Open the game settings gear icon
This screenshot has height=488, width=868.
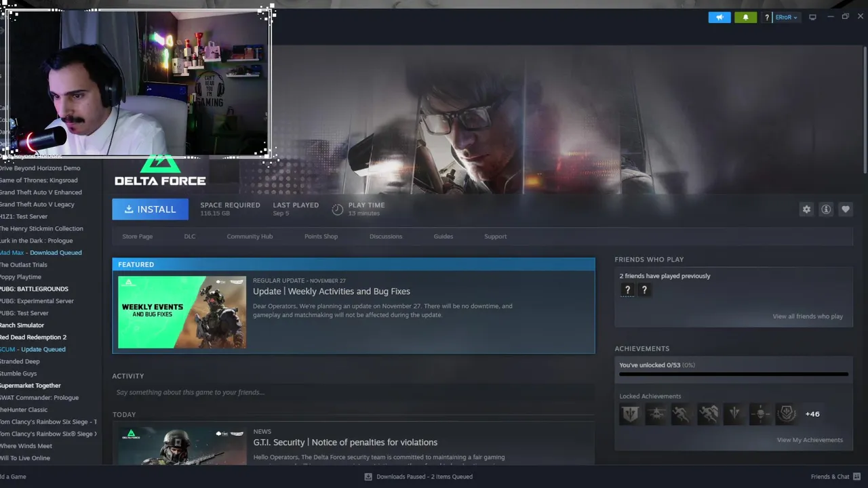[806, 209]
